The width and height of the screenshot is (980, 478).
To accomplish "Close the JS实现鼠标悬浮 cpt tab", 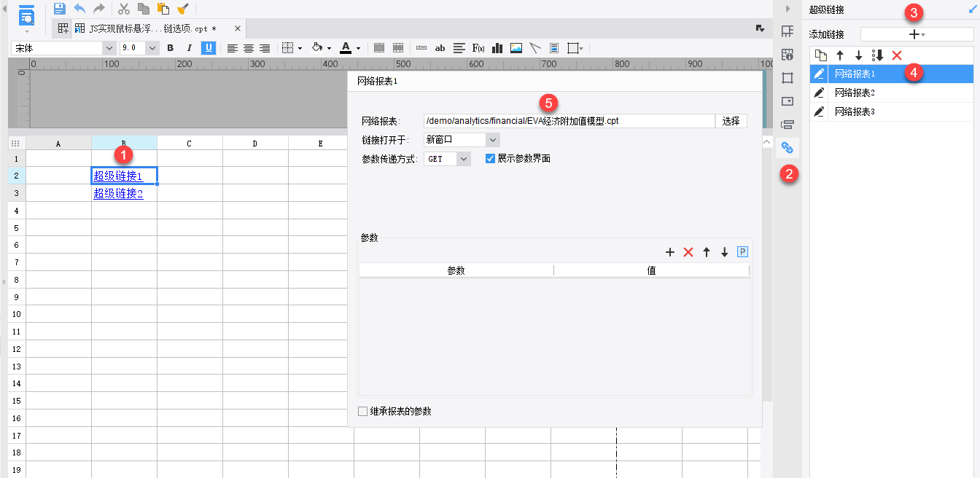I will pyautogui.click(x=237, y=28).
